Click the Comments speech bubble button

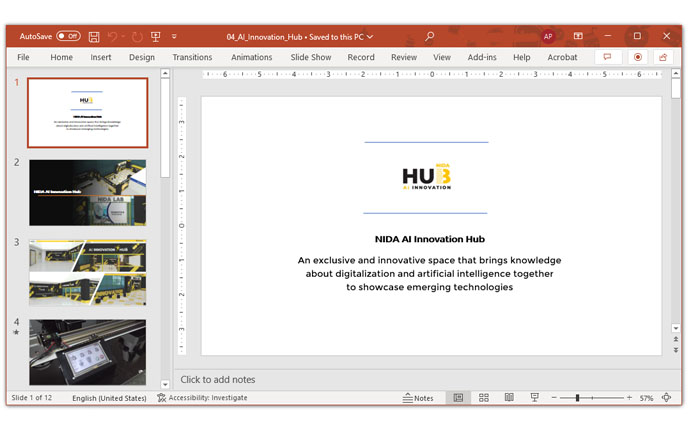pos(608,57)
